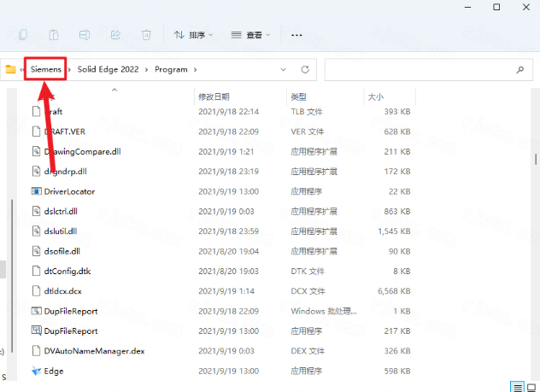
Task: Click the Copy icon in the toolbar
Action: click(x=23, y=35)
